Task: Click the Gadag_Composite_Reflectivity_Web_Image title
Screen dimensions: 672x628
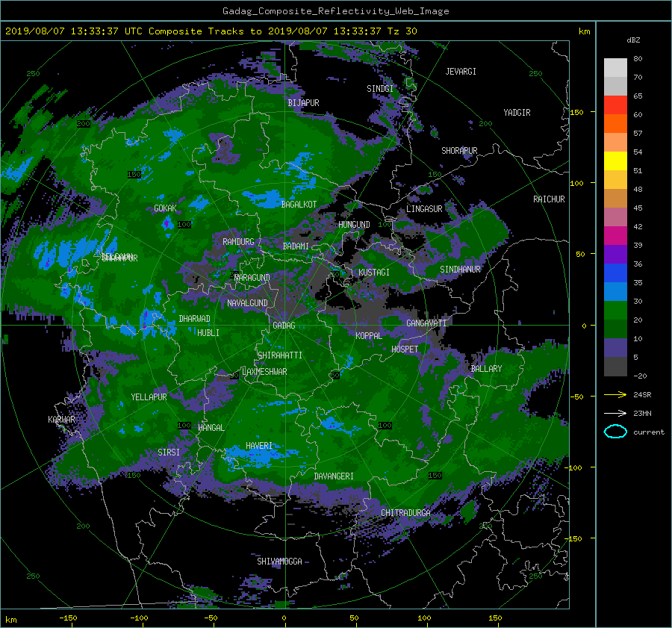Action: click(335, 11)
